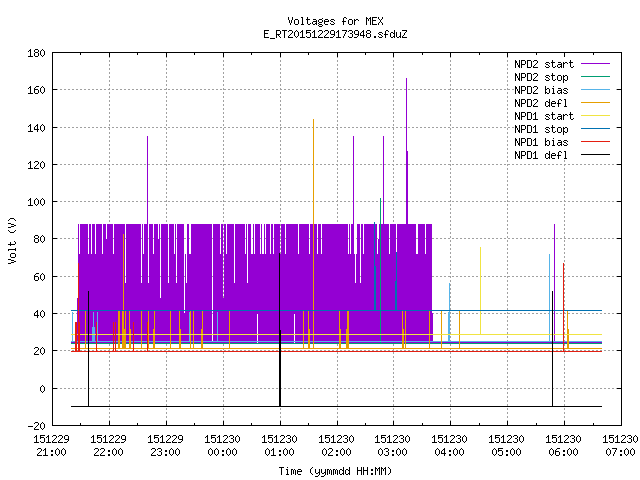Click the NPD2 start legend label
The height and width of the screenshot is (480, 640).
point(544,64)
